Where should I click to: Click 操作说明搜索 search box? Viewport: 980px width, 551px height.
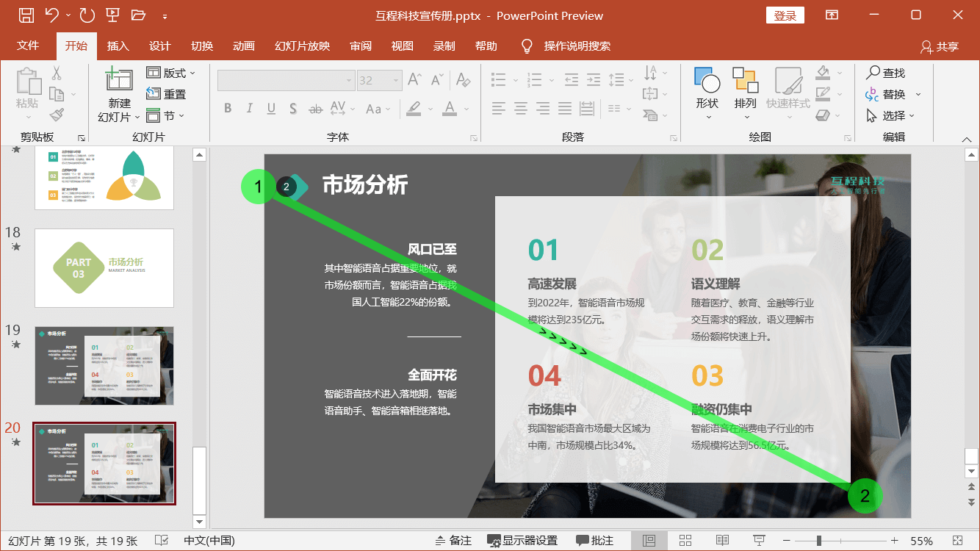566,46
